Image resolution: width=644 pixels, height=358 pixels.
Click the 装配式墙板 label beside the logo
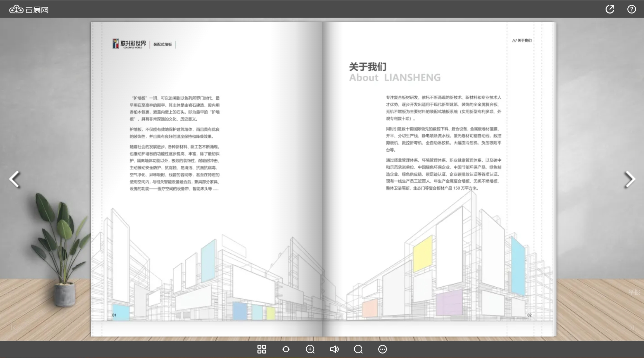click(163, 44)
